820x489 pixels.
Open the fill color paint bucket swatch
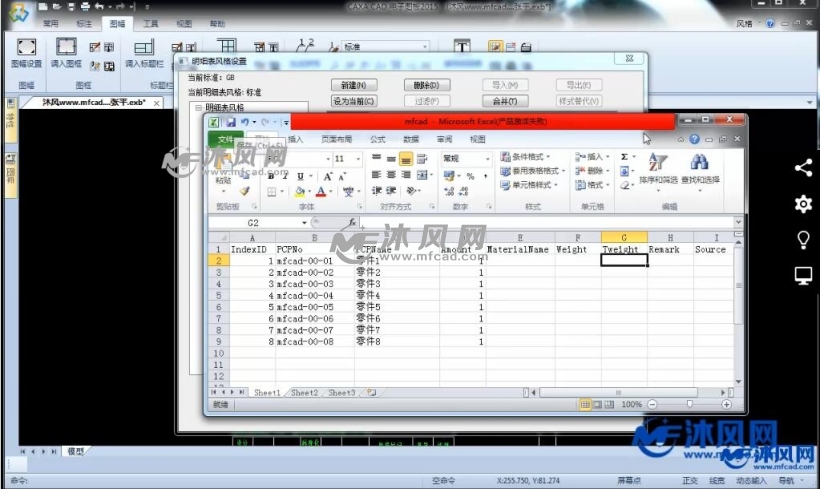(299, 192)
